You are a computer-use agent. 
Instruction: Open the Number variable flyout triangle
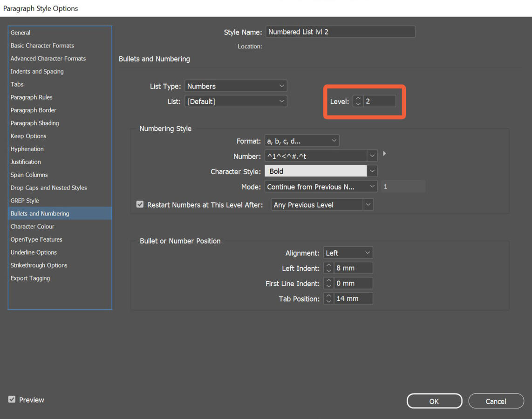384,153
